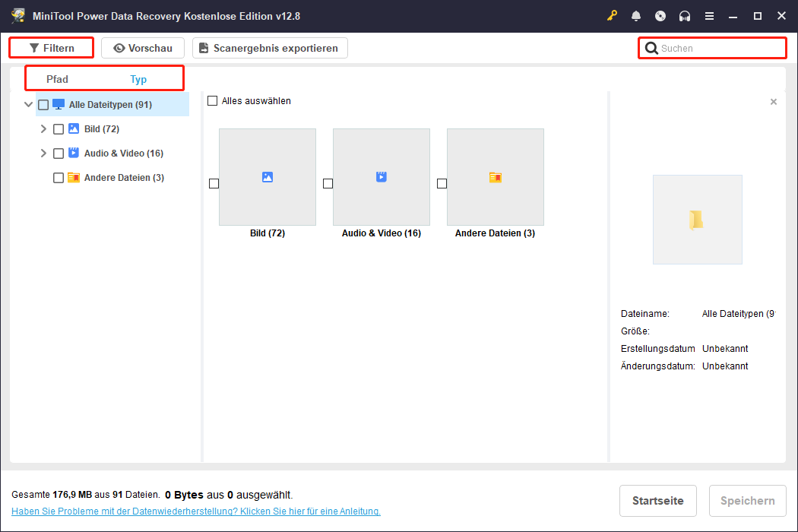The image size is (798, 532).
Task: Open the hamburger menu in title bar
Action: pyautogui.click(x=709, y=16)
